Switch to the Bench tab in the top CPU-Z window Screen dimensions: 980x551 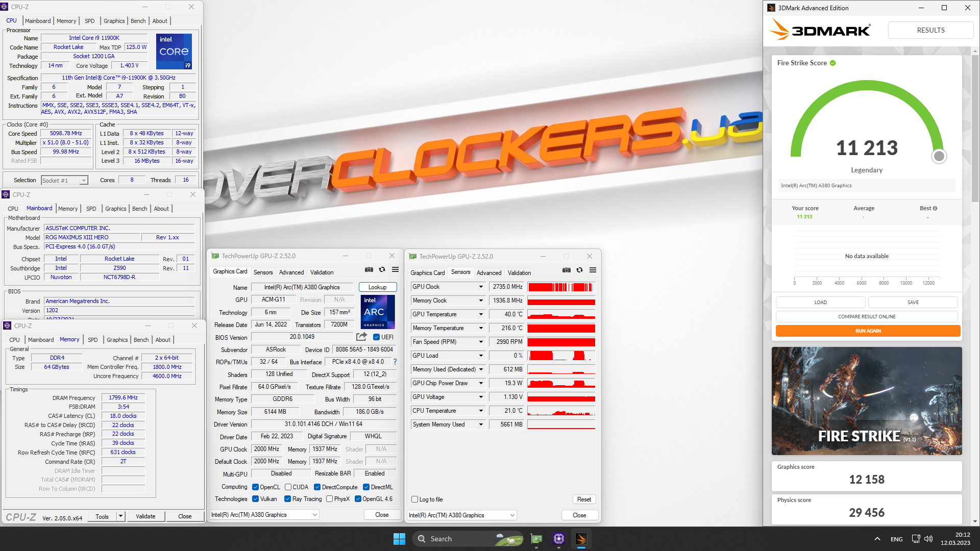tap(138, 21)
